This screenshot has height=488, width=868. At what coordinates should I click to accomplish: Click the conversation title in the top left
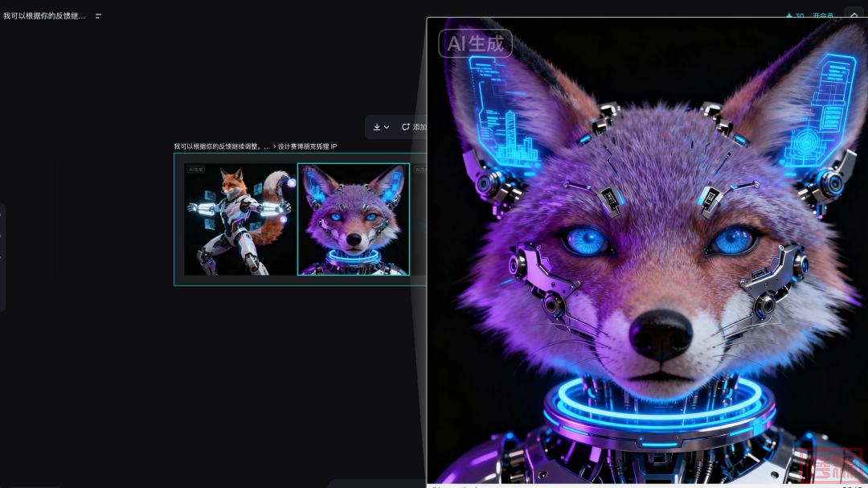click(44, 16)
